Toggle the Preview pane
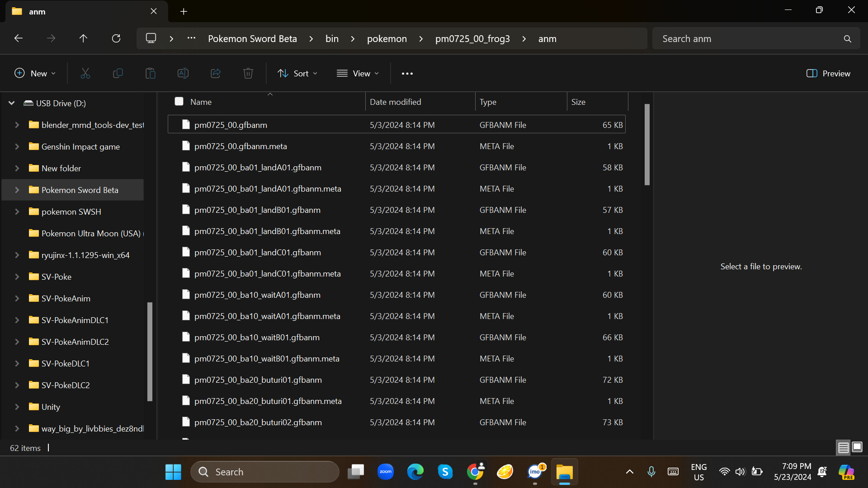 (x=828, y=73)
